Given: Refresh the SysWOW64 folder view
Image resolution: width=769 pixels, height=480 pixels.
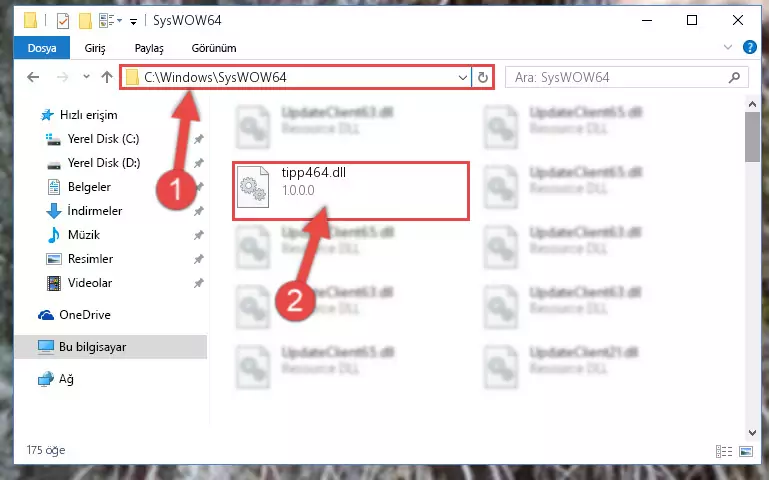Looking at the screenshot, I should [x=483, y=77].
